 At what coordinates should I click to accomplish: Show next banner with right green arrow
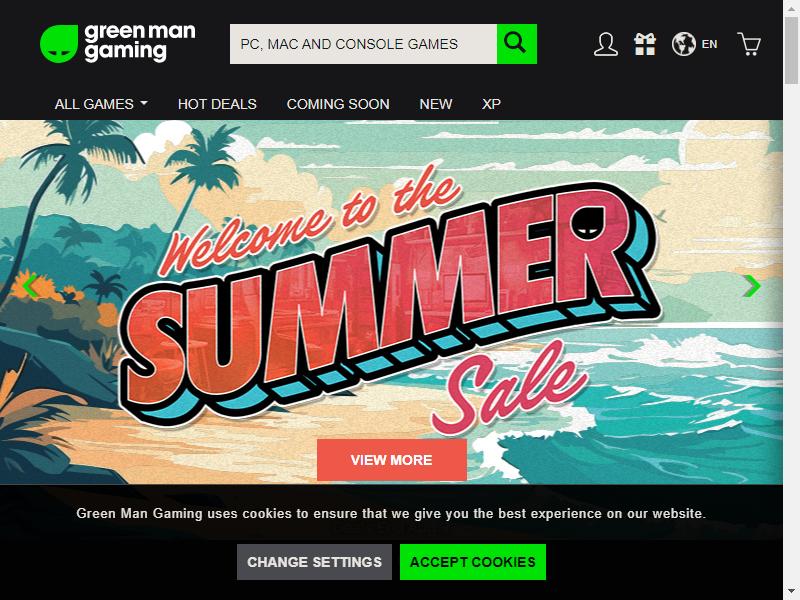click(752, 286)
